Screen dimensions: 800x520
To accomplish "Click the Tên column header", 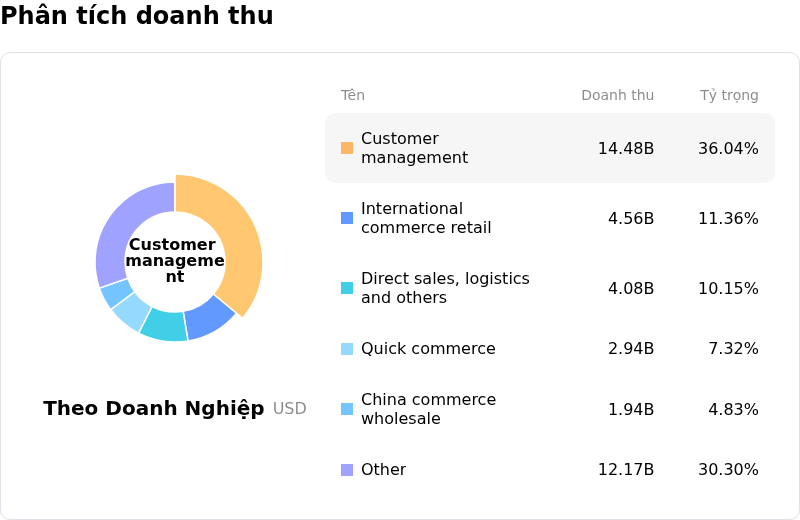I will (353, 95).
